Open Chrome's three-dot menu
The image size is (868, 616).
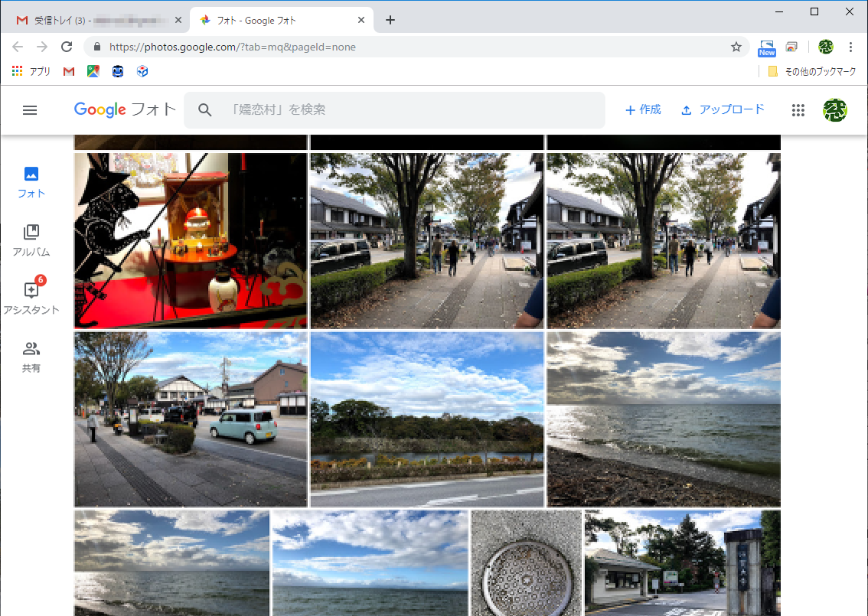[851, 47]
